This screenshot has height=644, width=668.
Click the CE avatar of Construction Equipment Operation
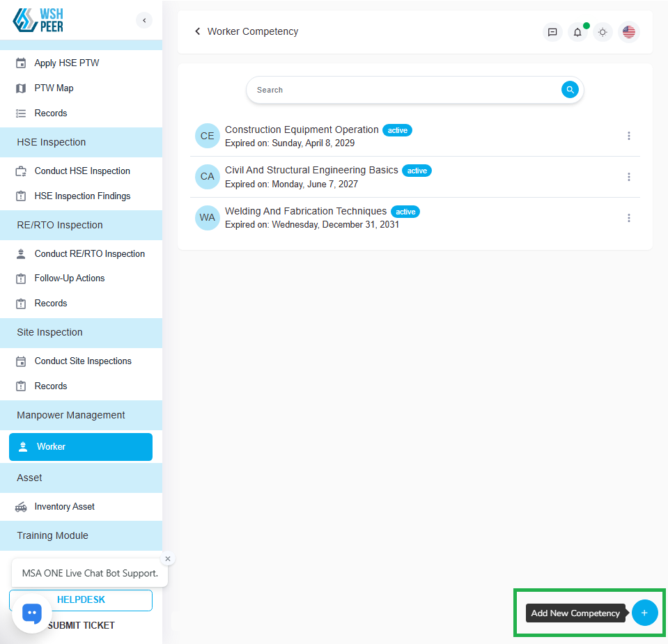[208, 136]
